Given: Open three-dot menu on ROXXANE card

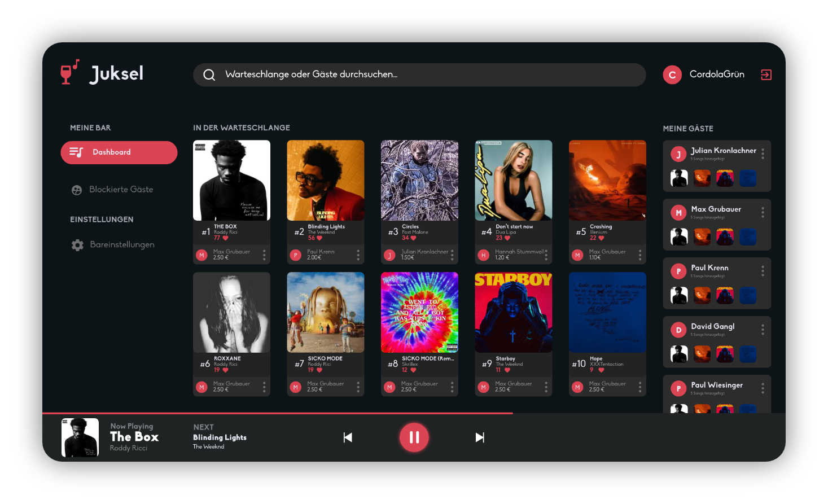Looking at the screenshot, I should tap(264, 387).
